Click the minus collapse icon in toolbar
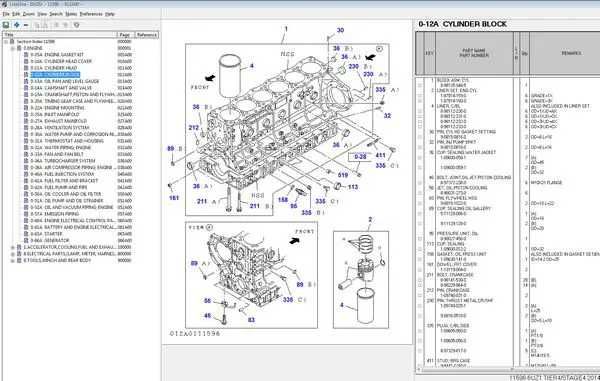This screenshot has width=600, height=381. point(26,25)
